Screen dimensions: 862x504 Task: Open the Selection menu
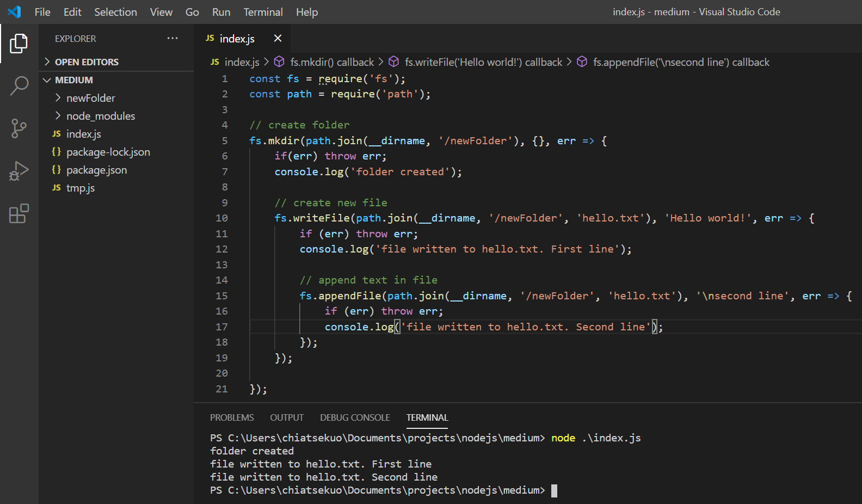115,12
